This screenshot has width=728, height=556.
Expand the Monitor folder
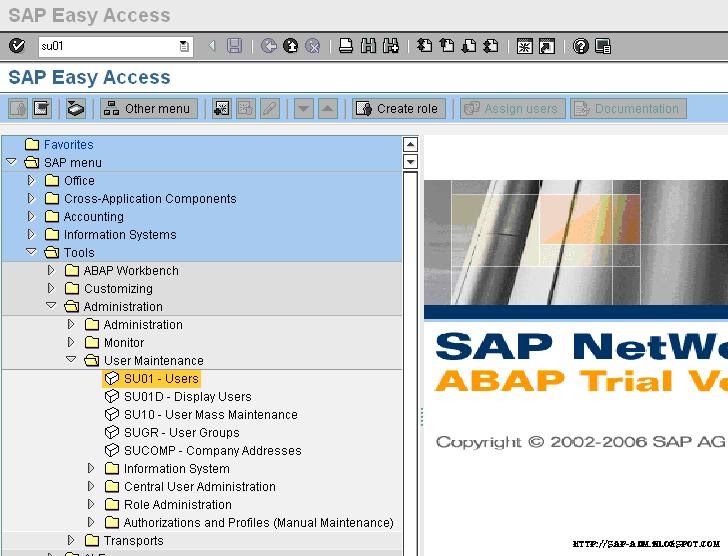pos(71,342)
